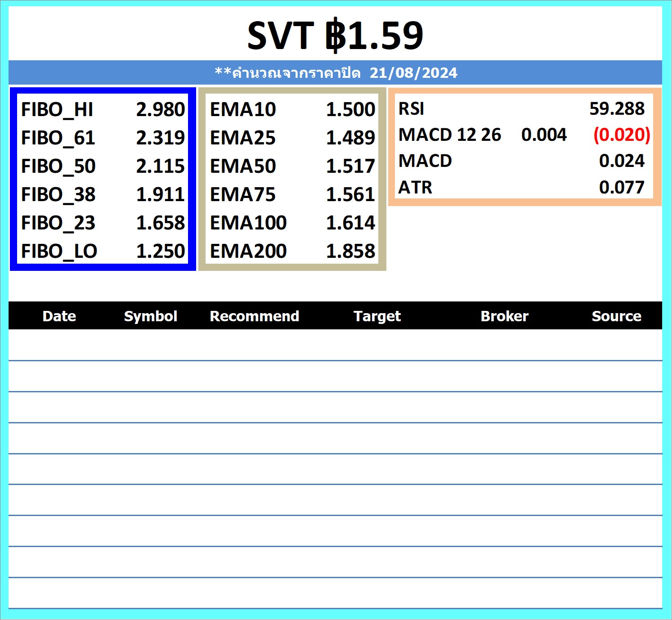
Task: Click the Recommend column header
Action: 254,316
